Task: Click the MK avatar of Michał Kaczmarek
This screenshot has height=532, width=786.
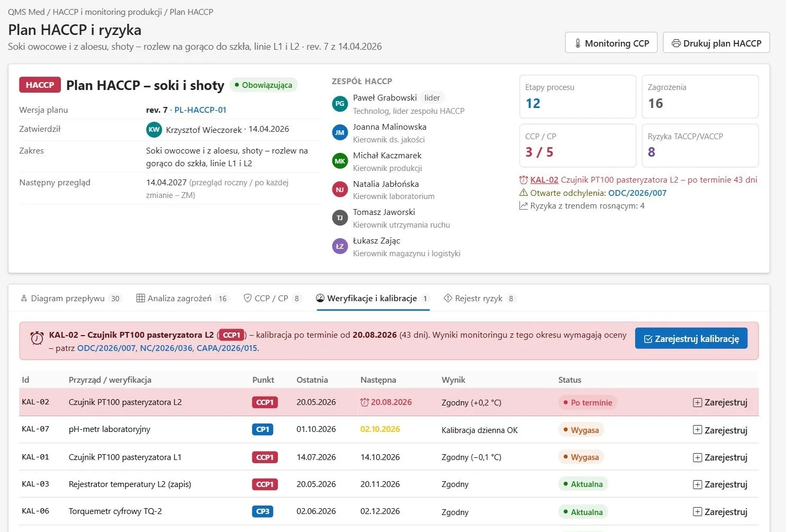Action: point(340,161)
